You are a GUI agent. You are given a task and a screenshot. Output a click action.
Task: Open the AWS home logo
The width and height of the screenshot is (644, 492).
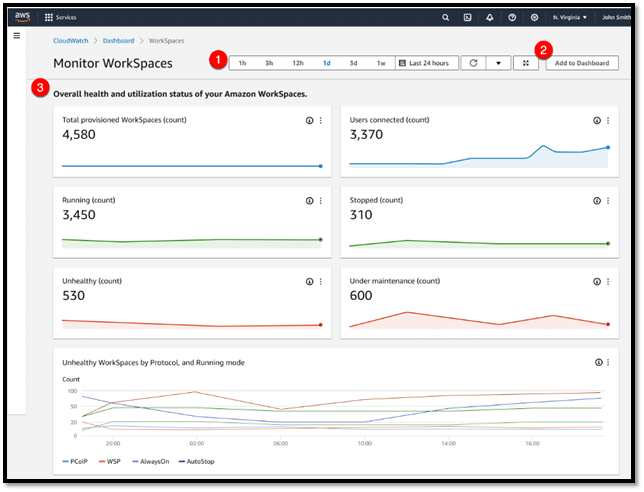[x=23, y=17]
